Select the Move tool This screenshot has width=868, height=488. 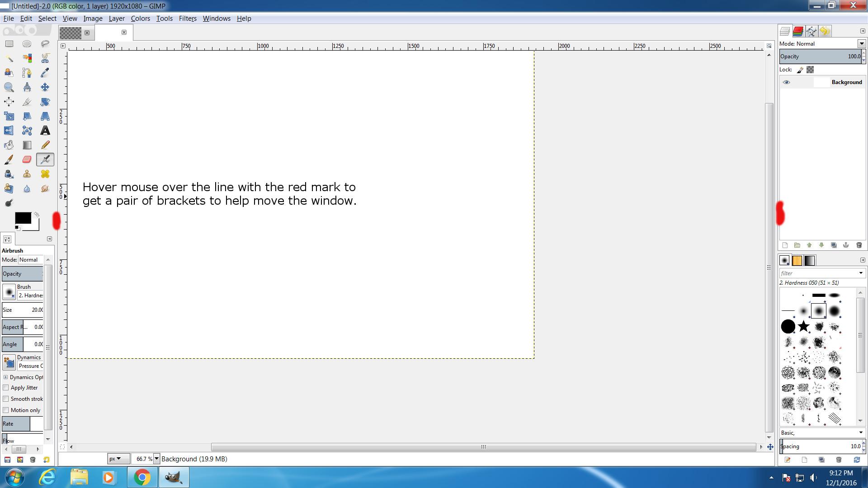click(x=45, y=87)
